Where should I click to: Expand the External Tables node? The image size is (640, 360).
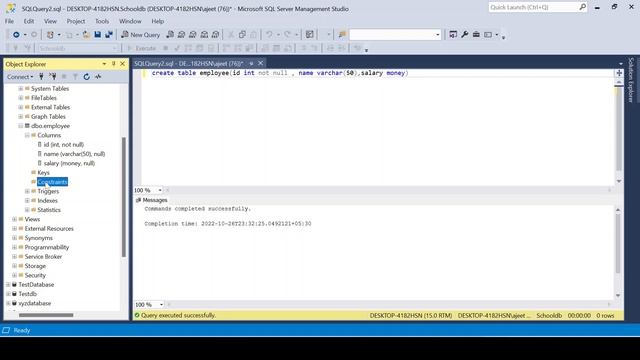coord(21,107)
